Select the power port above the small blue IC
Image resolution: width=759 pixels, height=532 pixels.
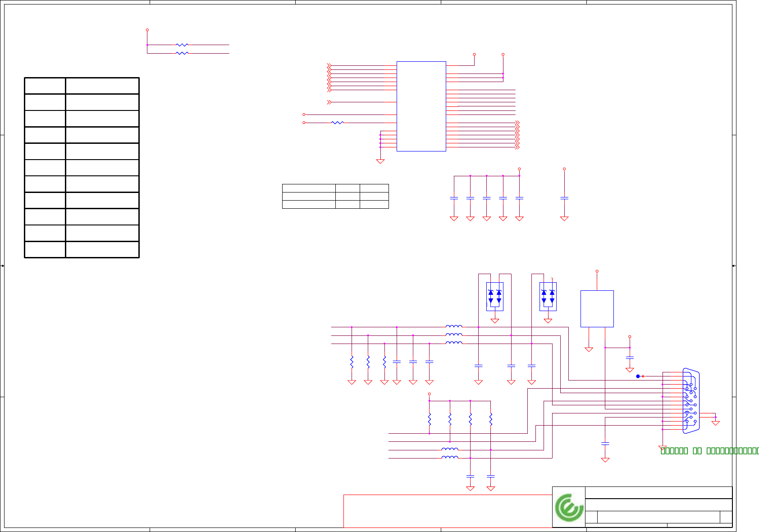[597, 271]
